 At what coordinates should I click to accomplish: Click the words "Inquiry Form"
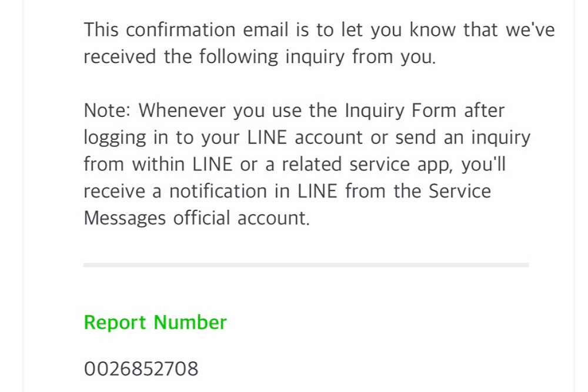[x=401, y=110]
